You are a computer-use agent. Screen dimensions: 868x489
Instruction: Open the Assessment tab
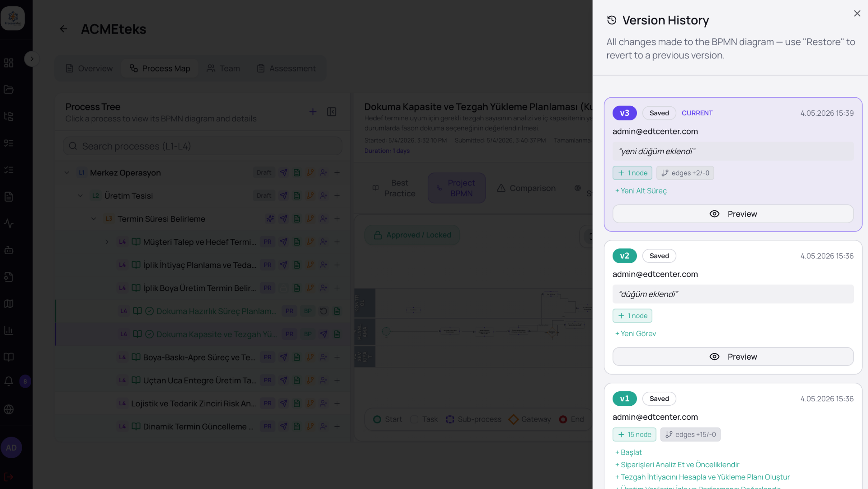pyautogui.click(x=286, y=68)
